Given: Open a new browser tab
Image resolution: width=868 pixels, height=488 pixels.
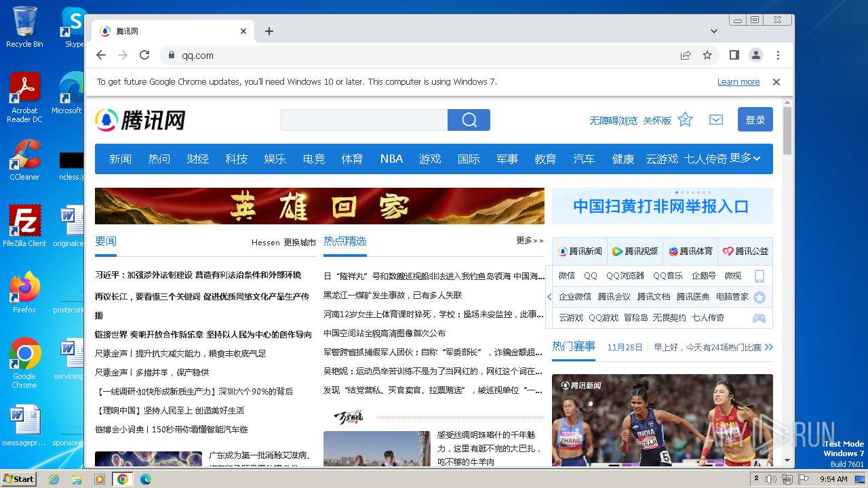Looking at the screenshot, I should tap(269, 31).
